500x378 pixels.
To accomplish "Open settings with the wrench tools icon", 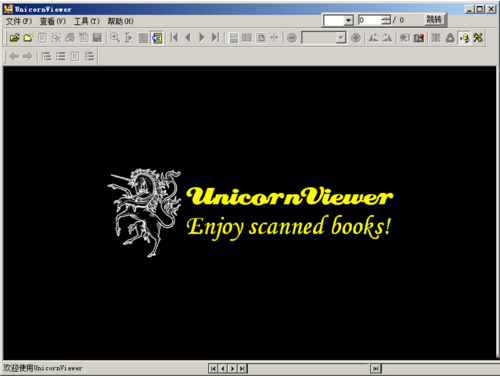I will pos(478,38).
